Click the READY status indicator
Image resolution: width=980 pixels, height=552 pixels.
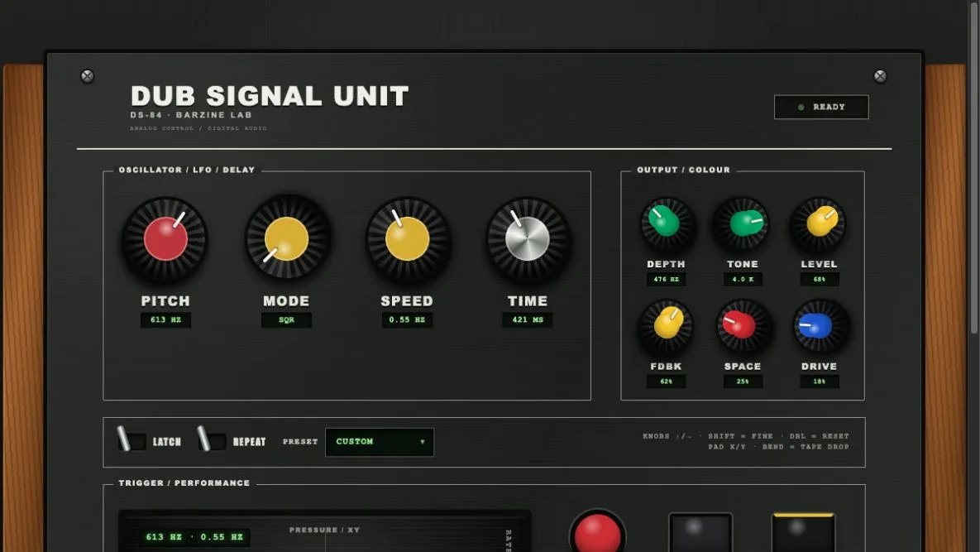click(x=821, y=107)
